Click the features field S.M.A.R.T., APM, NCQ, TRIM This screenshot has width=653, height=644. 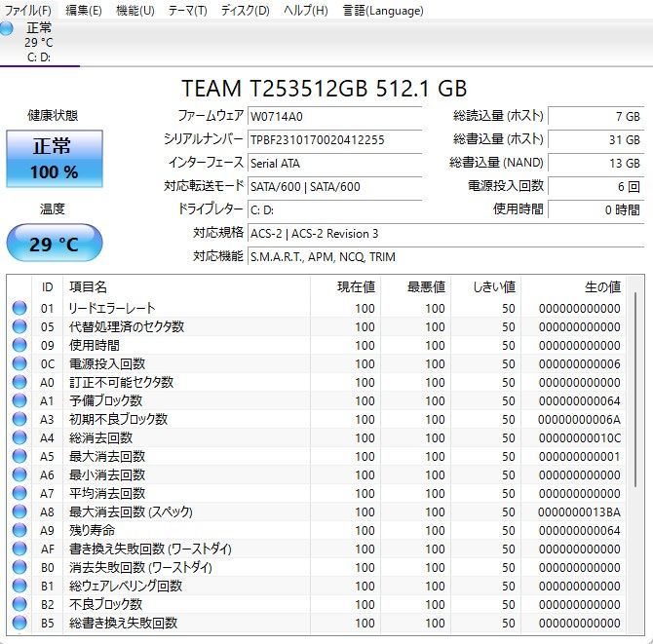click(445, 256)
